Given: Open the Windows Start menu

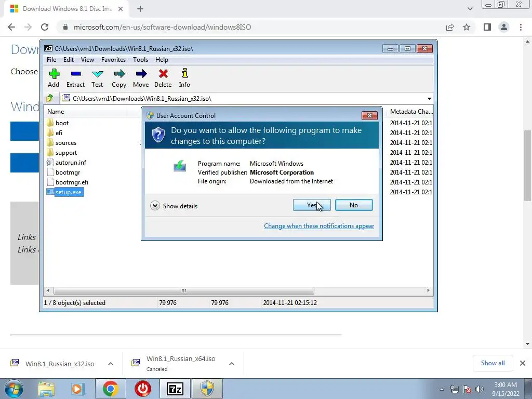Looking at the screenshot, I should pyautogui.click(x=14, y=389).
